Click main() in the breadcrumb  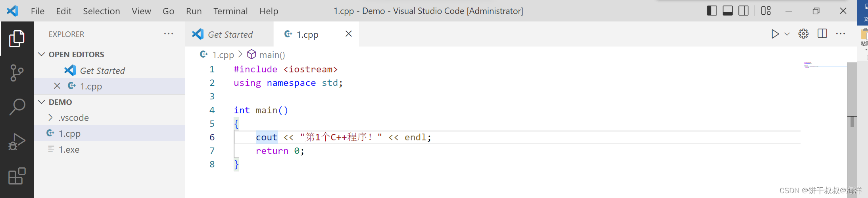pos(272,55)
